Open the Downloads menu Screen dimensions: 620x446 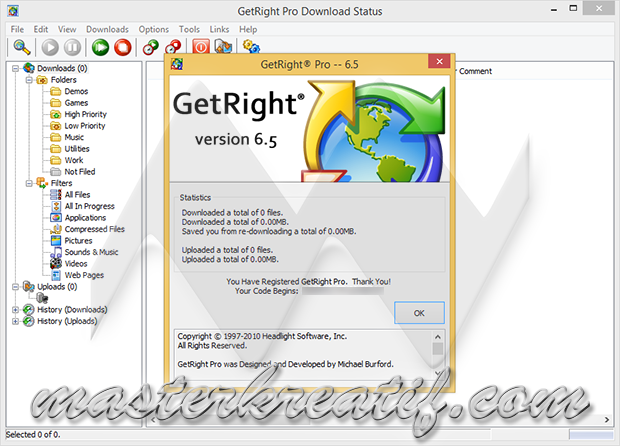point(107,29)
